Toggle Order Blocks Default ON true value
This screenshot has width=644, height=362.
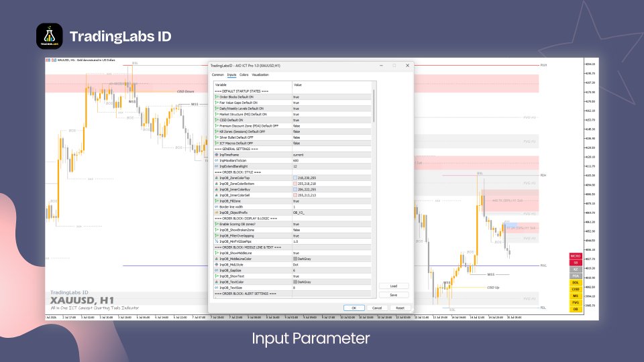pos(331,97)
